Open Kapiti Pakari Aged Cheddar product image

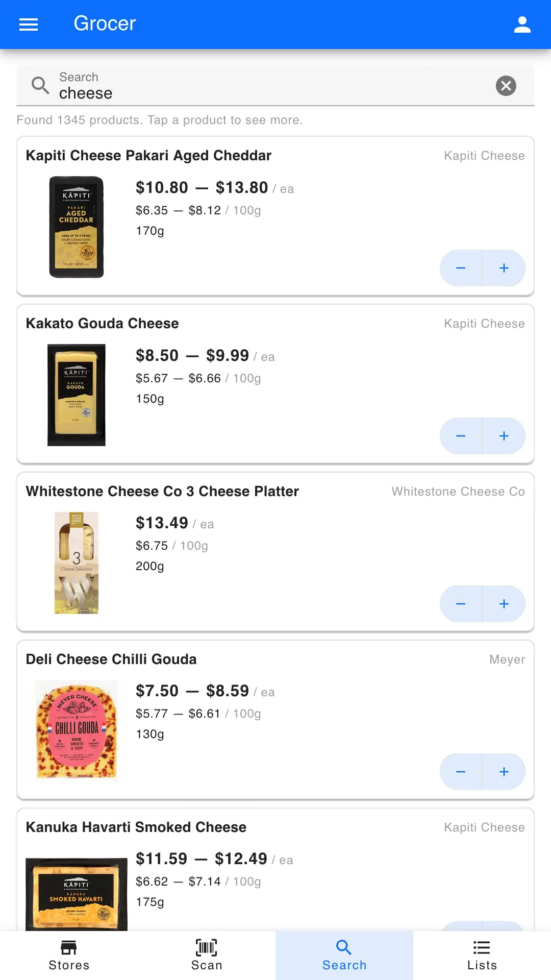click(x=77, y=227)
